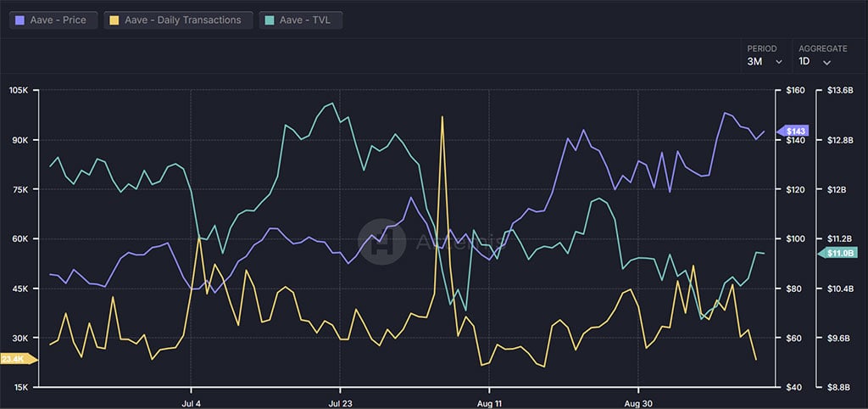The image size is (868, 409).
Task: Click the teal Aave - TVL color swatch
Action: pyautogui.click(x=270, y=20)
